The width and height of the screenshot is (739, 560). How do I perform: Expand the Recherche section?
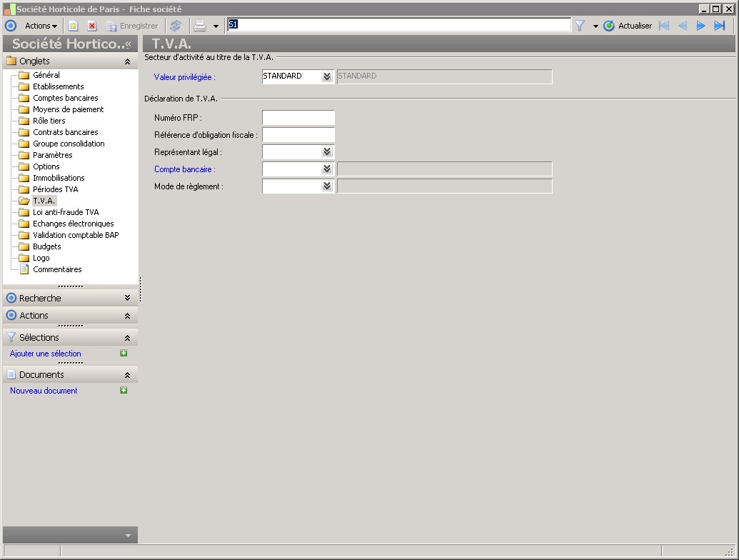[127, 298]
